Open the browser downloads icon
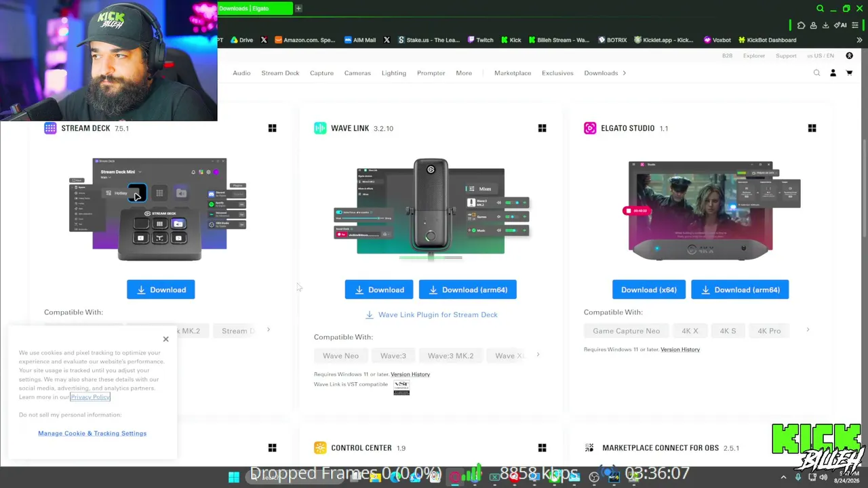Image resolution: width=868 pixels, height=488 pixels. [x=825, y=26]
